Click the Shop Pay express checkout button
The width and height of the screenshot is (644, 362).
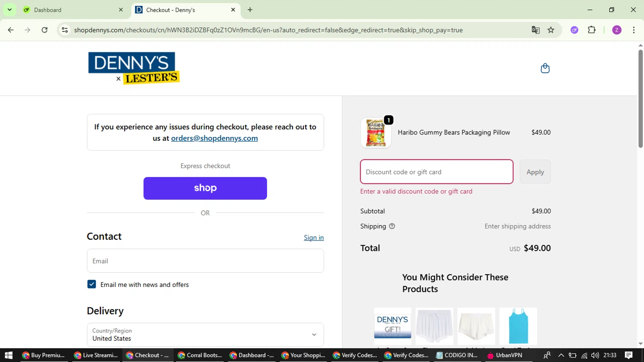(x=205, y=188)
